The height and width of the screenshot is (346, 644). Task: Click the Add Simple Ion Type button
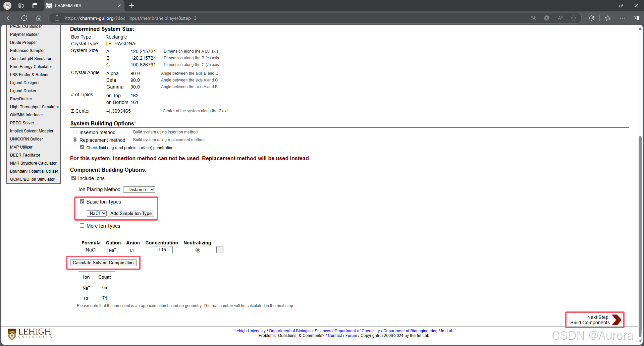click(131, 213)
